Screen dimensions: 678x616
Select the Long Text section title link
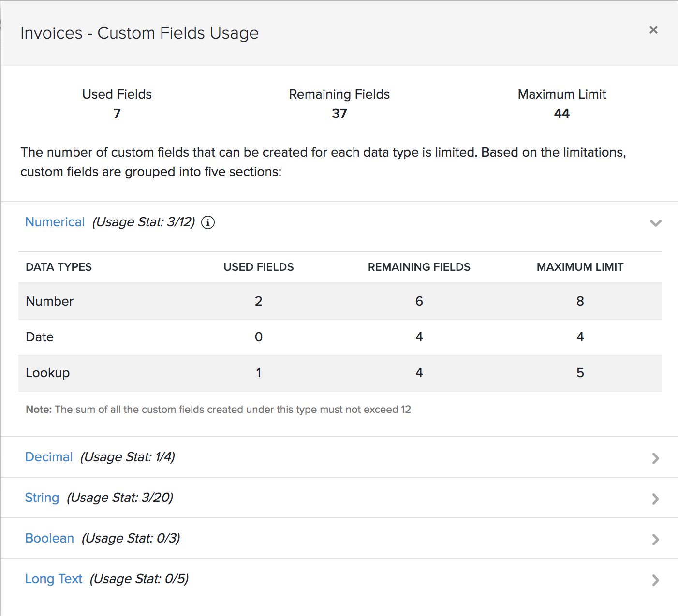coord(54,579)
